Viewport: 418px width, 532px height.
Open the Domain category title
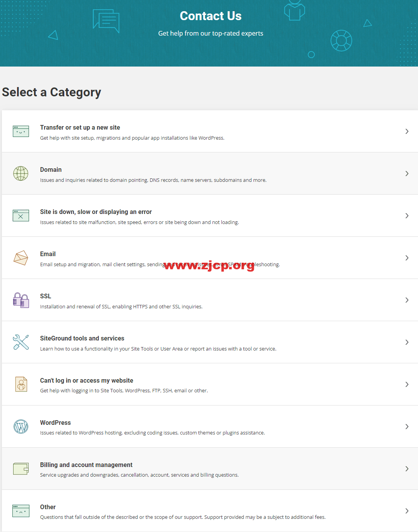tap(51, 169)
